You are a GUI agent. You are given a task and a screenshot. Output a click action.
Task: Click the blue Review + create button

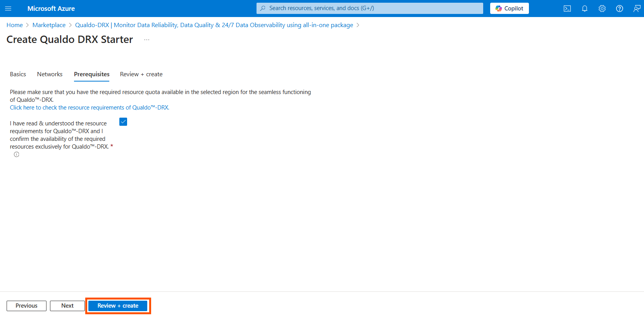118,306
